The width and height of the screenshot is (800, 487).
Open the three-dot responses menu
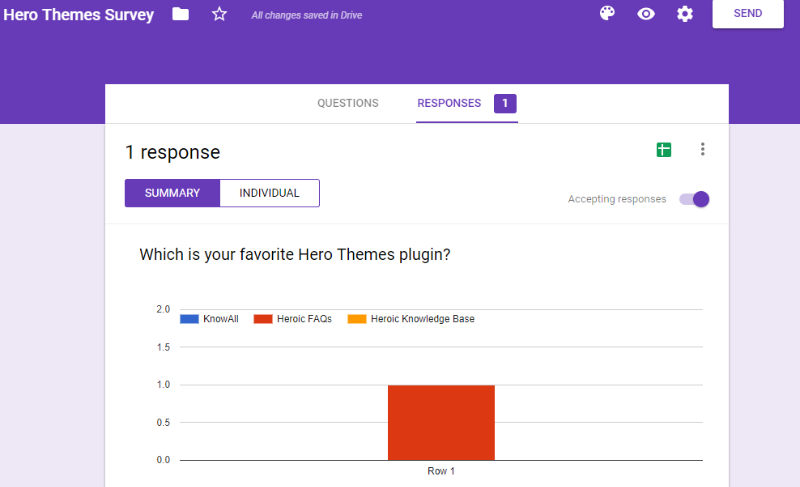click(703, 149)
